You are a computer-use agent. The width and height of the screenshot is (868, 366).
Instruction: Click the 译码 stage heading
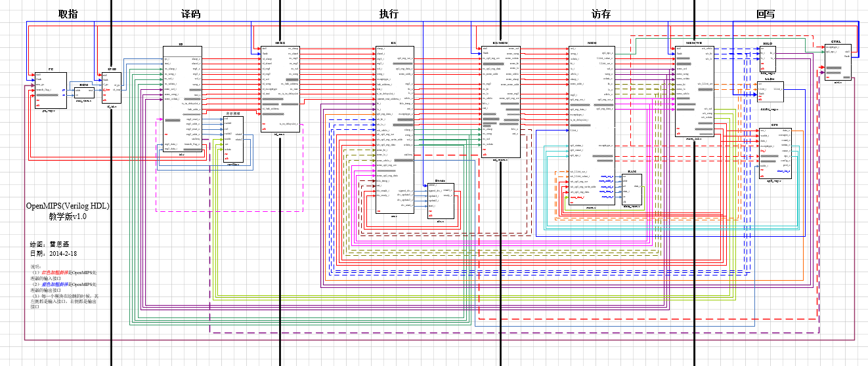190,12
